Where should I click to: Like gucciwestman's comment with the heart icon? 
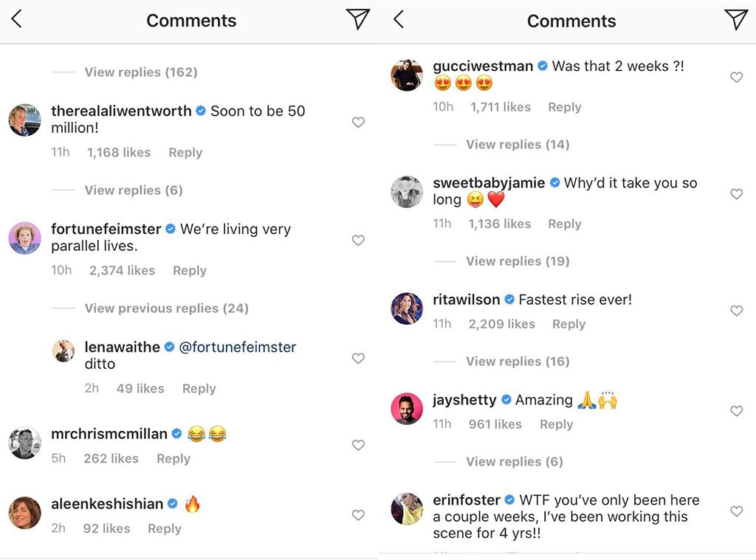736,77
